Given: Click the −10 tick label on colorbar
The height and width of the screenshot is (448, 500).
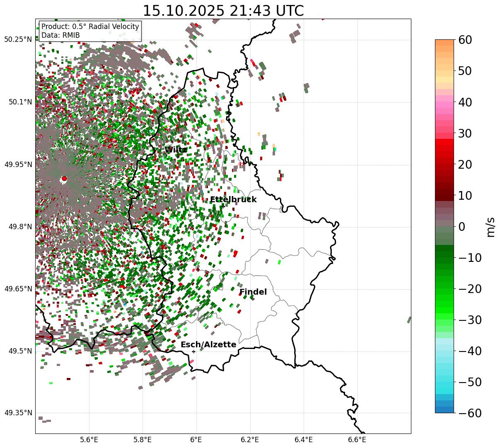Looking at the screenshot, I should pyautogui.click(x=471, y=257).
